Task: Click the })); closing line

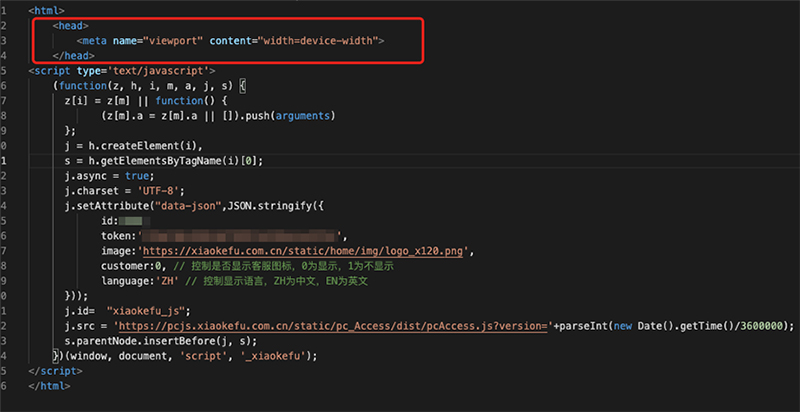Action: (x=77, y=297)
